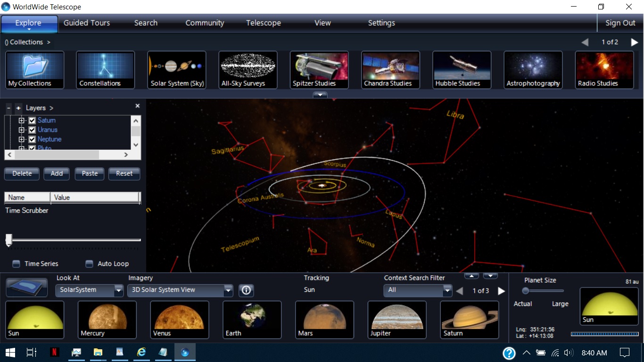644x362 pixels.
Task: Click the Reset button in the Layers panel
Action: [x=124, y=173]
